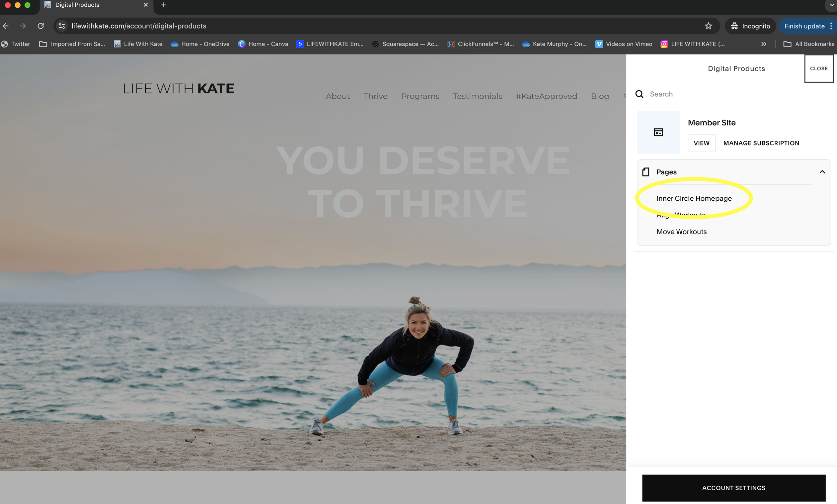Open site information icon in address bar
This screenshot has width=837, height=504.
[62, 26]
